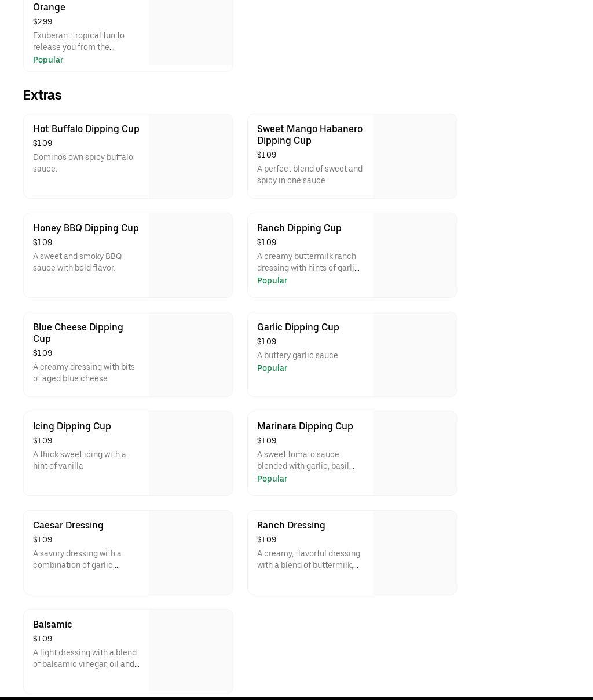Click the Garlic Dipping Cup image placeholder
This screenshot has height=700, width=593.
[x=415, y=355]
